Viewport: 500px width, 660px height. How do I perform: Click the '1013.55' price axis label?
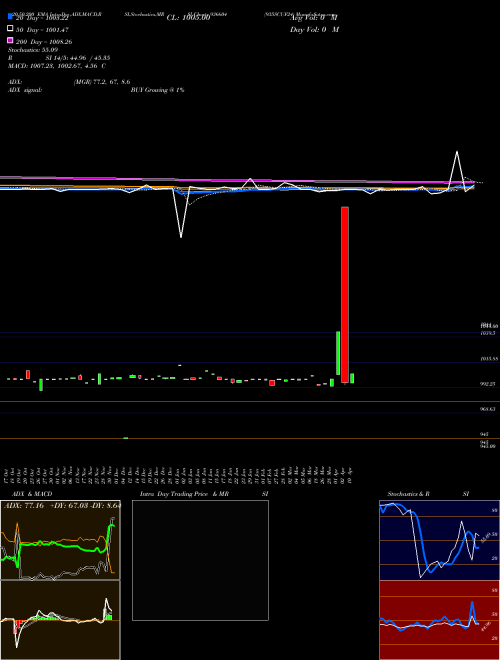click(x=489, y=359)
